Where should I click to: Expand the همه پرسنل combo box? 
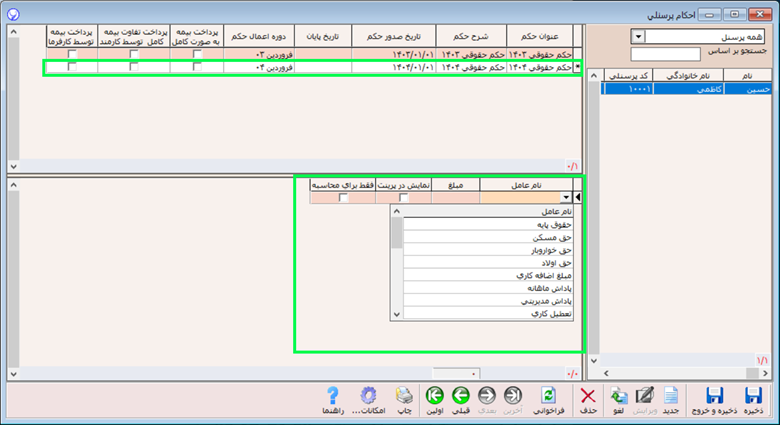638,37
